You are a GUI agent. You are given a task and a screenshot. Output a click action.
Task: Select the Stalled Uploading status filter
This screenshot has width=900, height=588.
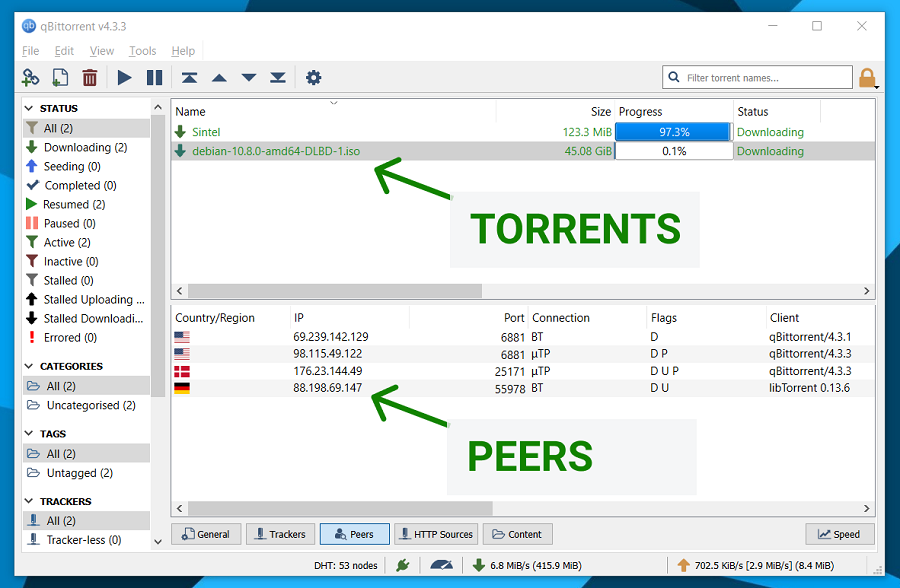86,299
